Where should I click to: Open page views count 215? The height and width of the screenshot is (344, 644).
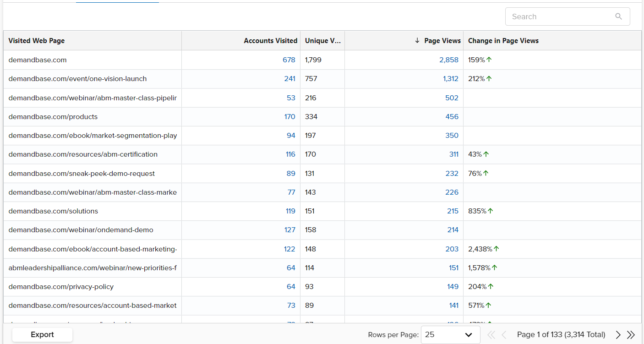pos(453,211)
